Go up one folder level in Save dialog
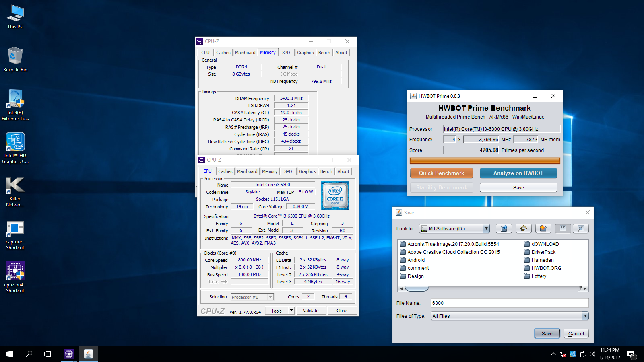644x362 pixels. tap(504, 228)
